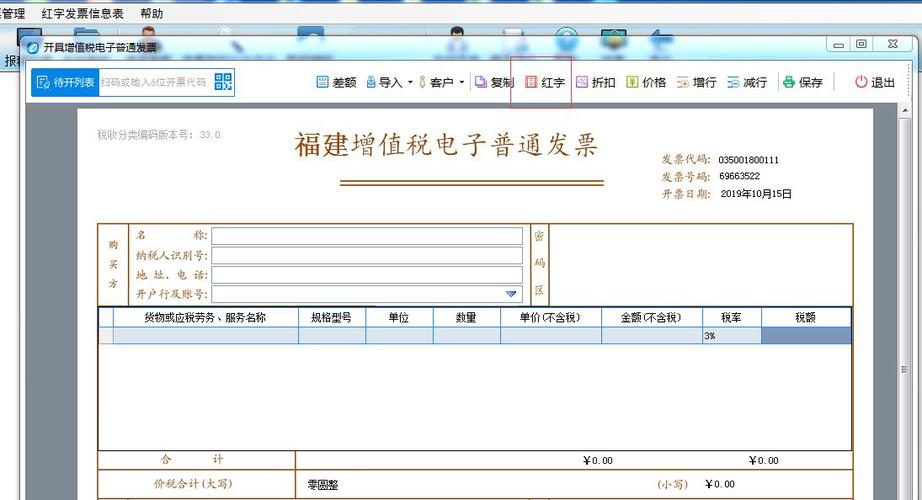The width and height of the screenshot is (922, 500).
Task: Click the 差额 toolbar button
Action: point(336,82)
